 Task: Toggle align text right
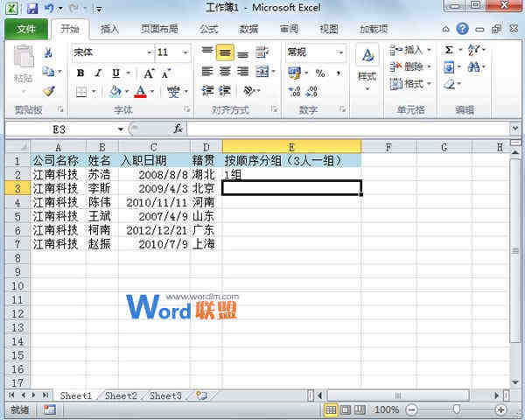coord(242,72)
